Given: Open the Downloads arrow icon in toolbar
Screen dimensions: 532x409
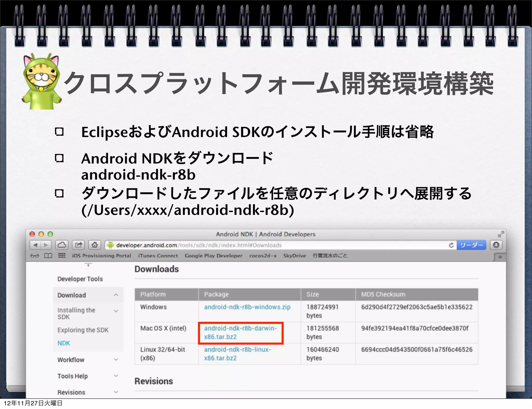Looking at the screenshot, I should 496,245.
